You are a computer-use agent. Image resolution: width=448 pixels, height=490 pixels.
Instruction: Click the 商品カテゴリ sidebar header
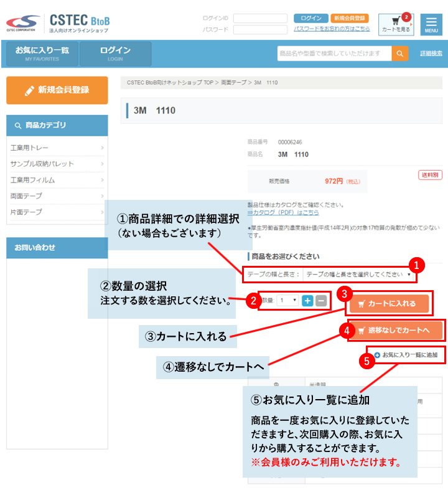pyautogui.click(x=57, y=125)
